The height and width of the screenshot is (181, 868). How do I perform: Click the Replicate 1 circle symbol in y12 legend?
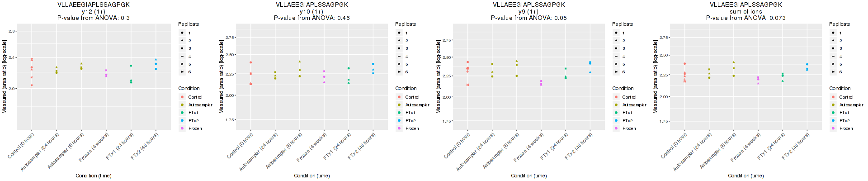click(182, 33)
